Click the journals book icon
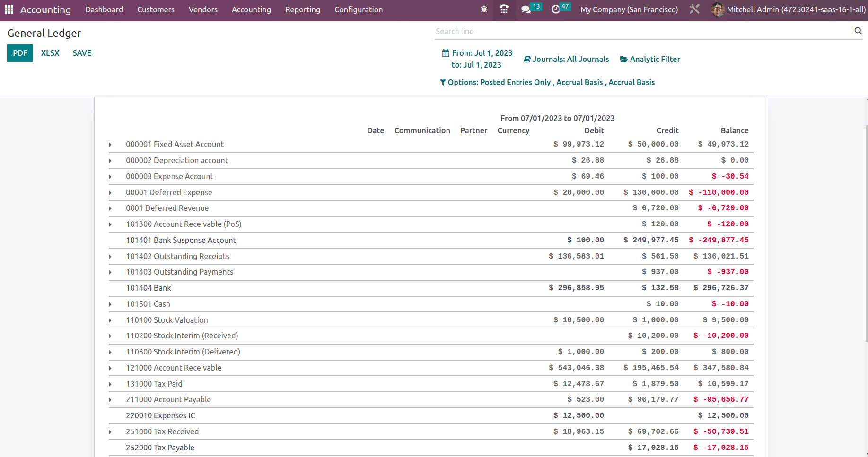 tap(527, 59)
